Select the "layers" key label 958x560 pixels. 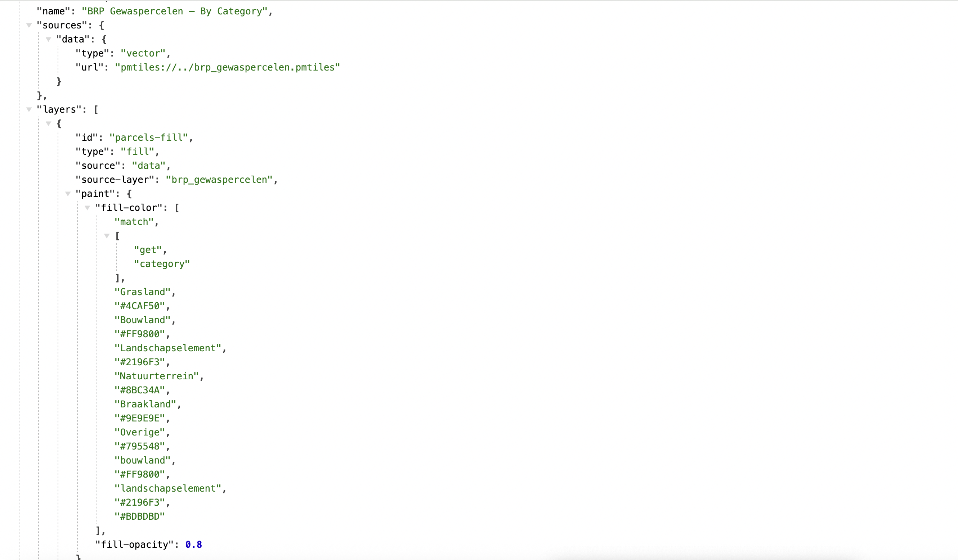pyautogui.click(x=59, y=110)
